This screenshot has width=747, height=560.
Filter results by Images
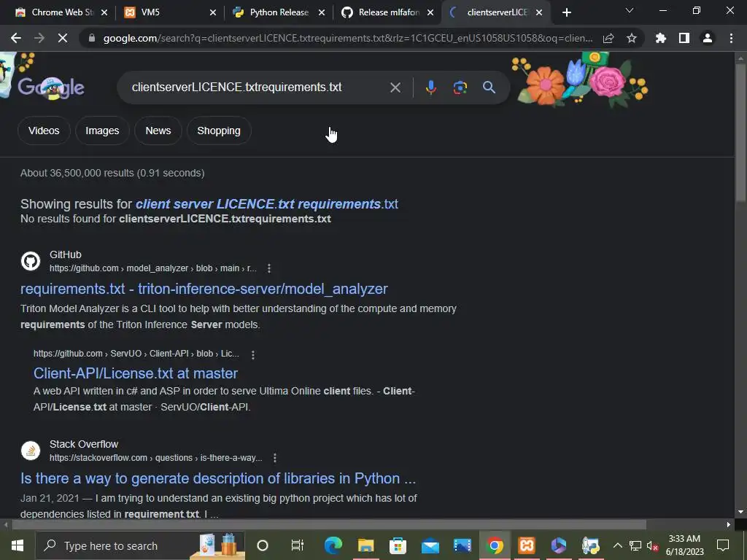(x=102, y=131)
